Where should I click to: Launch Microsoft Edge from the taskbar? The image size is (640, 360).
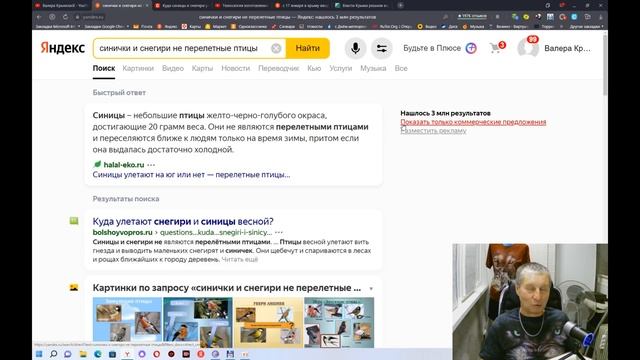(98, 354)
